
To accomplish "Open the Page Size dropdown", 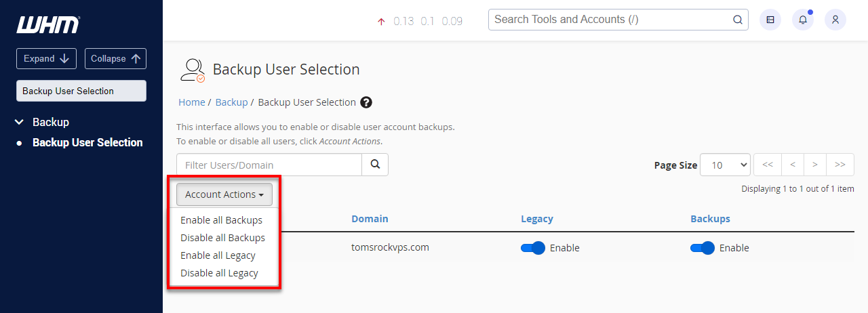I will coord(725,165).
